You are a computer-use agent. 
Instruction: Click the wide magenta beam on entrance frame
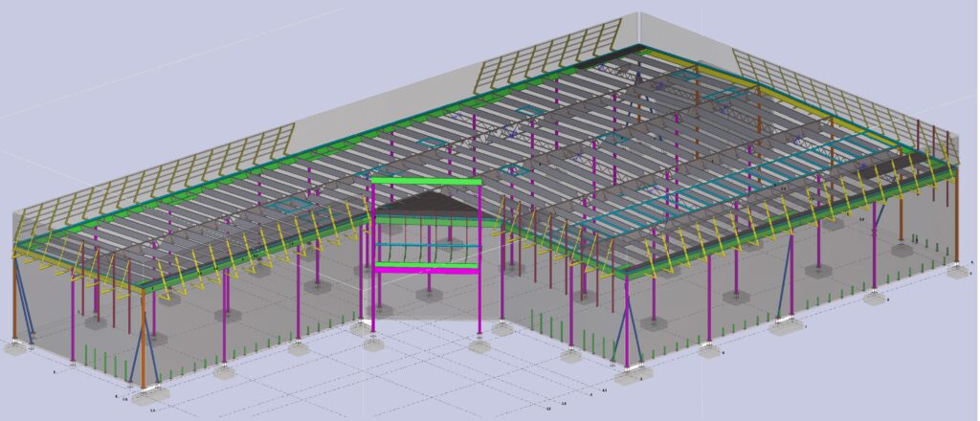point(426,271)
